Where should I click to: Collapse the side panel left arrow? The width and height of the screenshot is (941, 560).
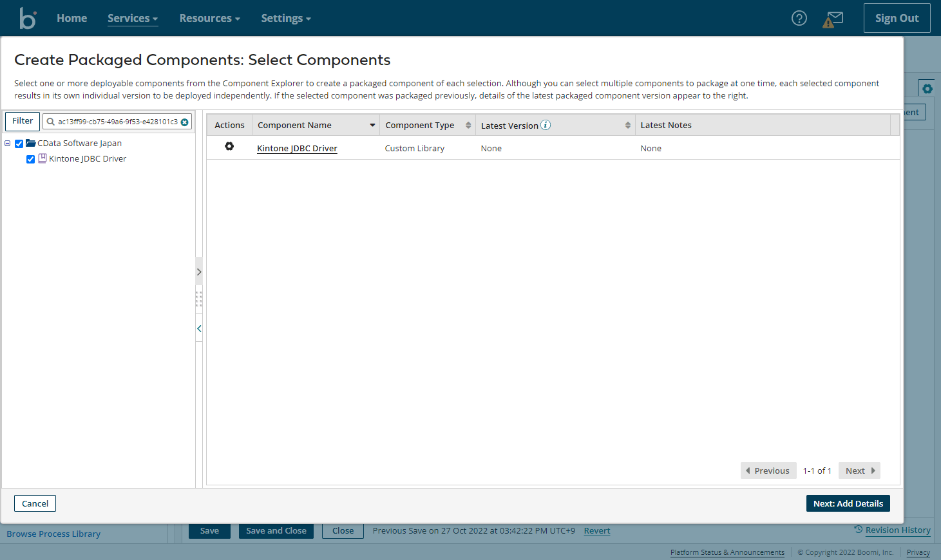pos(199,328)
